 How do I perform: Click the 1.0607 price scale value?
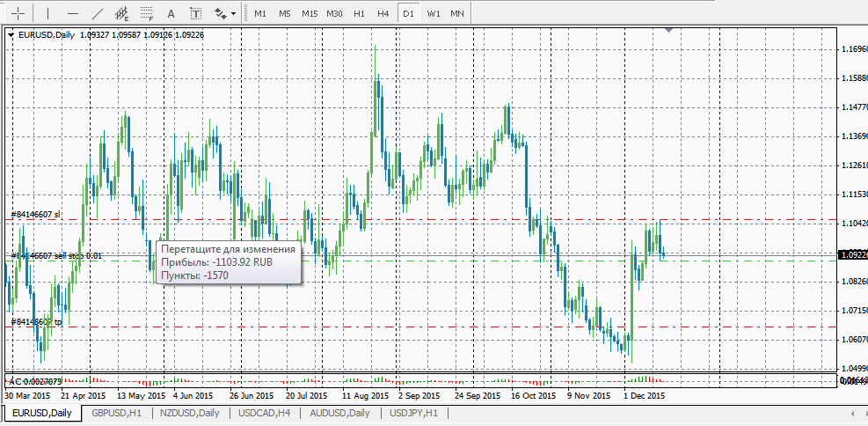tap(855, 339)
